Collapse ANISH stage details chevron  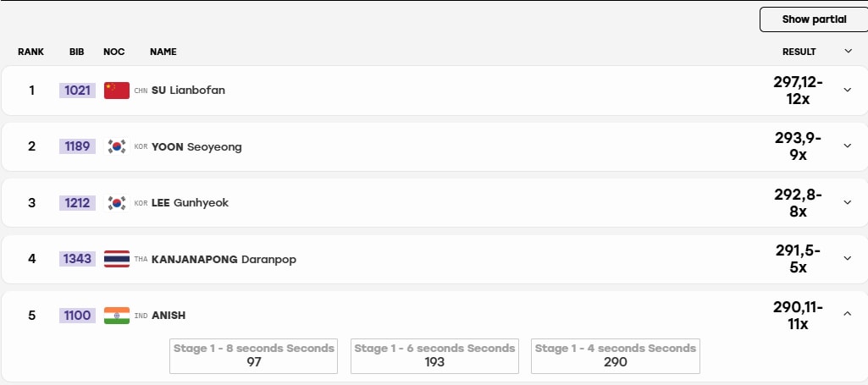[x=847, y=314]
